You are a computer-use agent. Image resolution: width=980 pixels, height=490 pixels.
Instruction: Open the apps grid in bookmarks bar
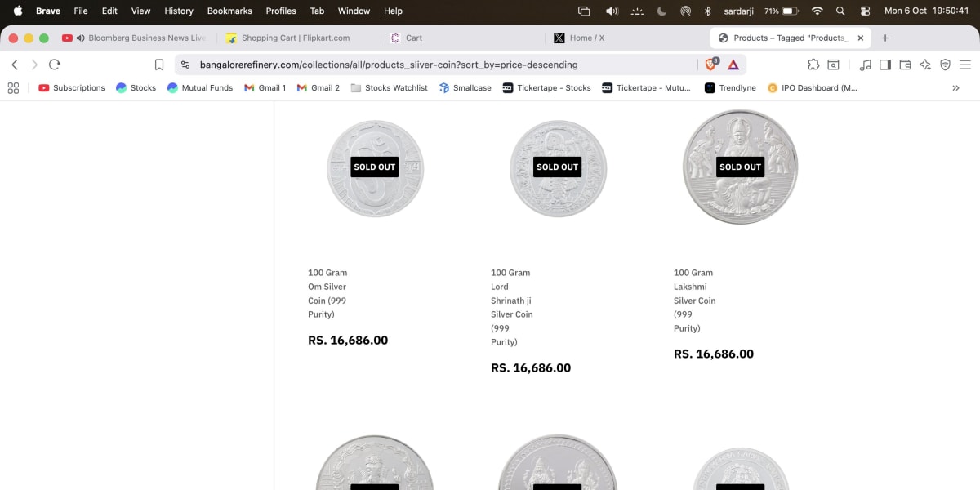13,87
